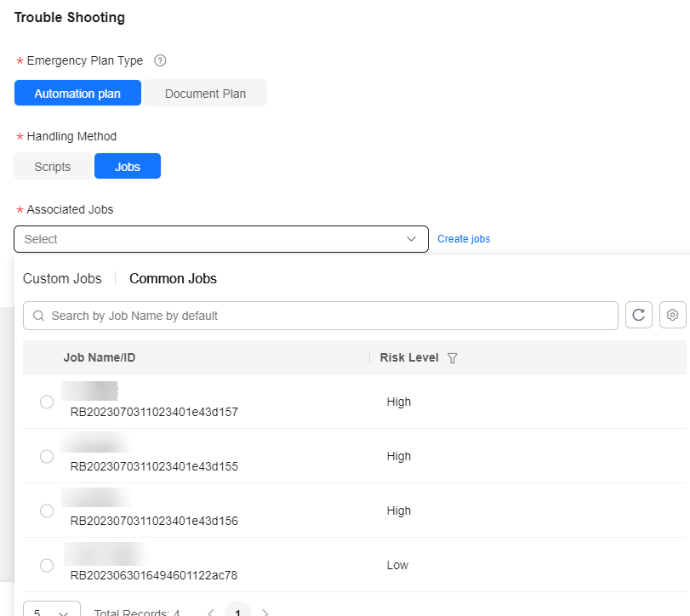Click the help icon beside Emergency Plan Type
Viewport: 690px width, 616px height.
(160, 60)
